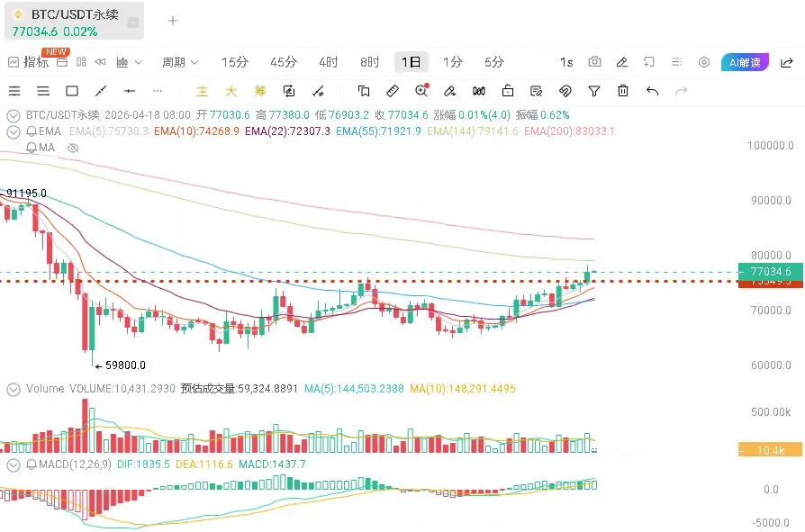Click the replay rewind icon
Image resolution: width=805 pixels, height=532 pixels.
click(101, 62)
